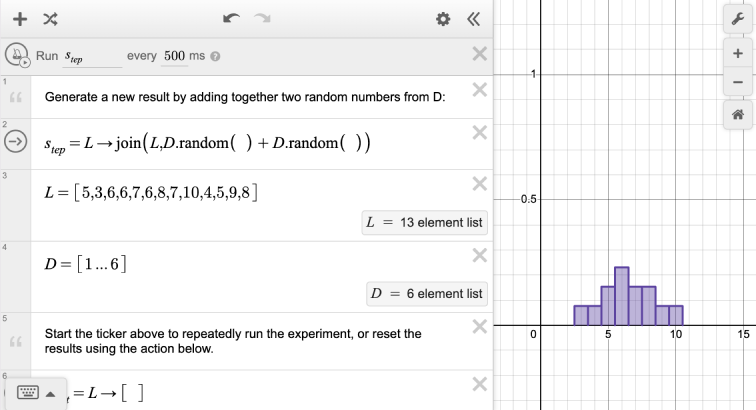Reset graph to default home view

(738, 115)
